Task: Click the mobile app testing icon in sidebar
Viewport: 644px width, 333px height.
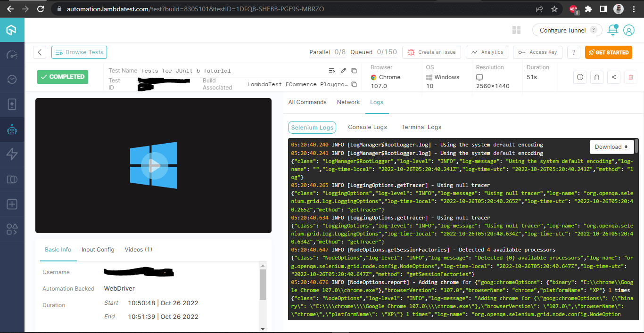Action: pos(12,104)
